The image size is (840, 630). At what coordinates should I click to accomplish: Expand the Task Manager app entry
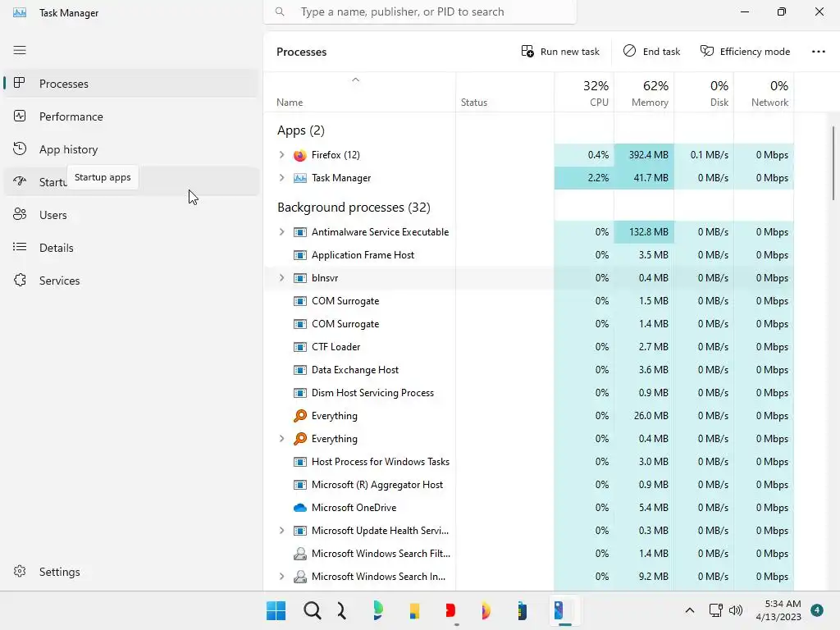[x=282, y=178]
